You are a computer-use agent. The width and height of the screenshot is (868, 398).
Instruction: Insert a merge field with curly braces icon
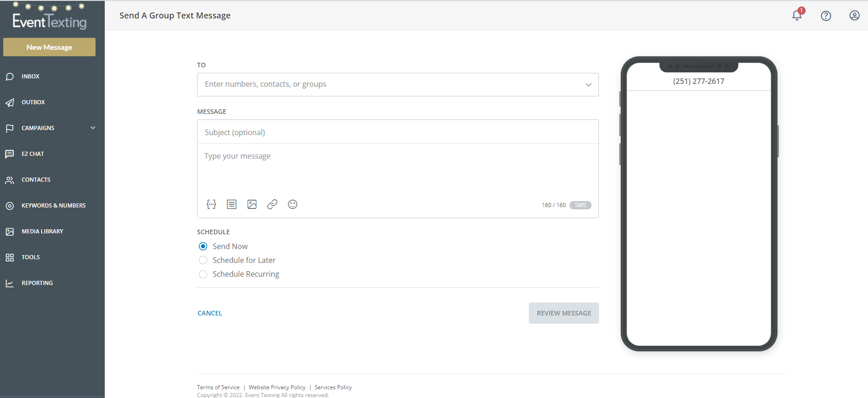click(211, 204)
